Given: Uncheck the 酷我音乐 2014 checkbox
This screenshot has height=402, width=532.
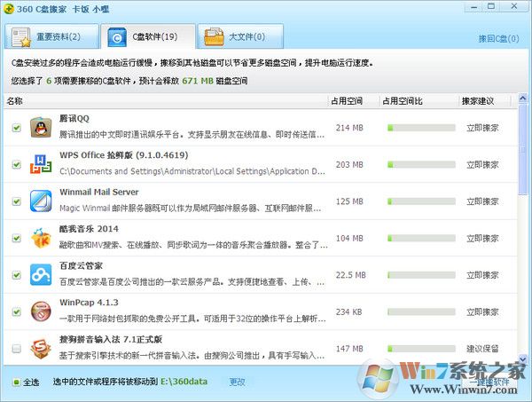Looking at the screenshot, I should coord(16,238).
